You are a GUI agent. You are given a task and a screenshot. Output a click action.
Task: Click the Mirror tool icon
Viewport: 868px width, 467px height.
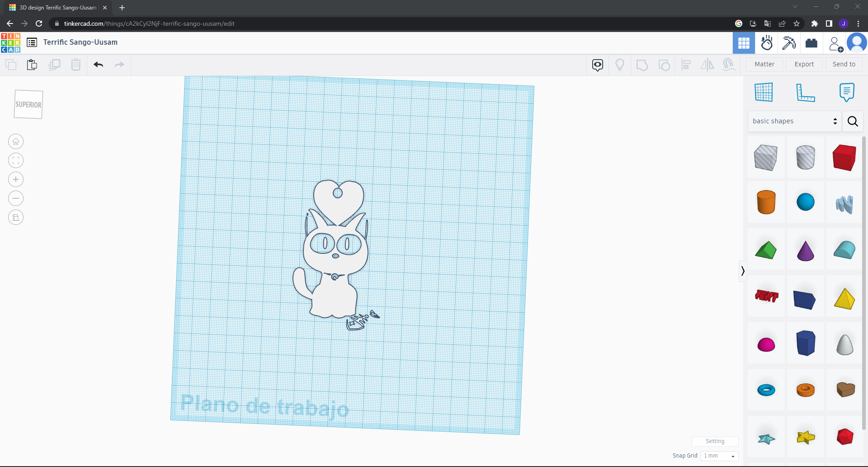coord(708,65)
